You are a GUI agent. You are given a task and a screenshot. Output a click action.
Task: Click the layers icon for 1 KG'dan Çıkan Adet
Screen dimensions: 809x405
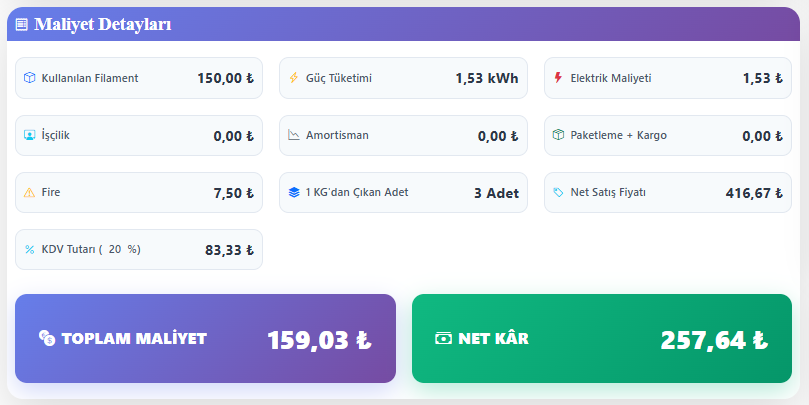(x=294, y=192)
